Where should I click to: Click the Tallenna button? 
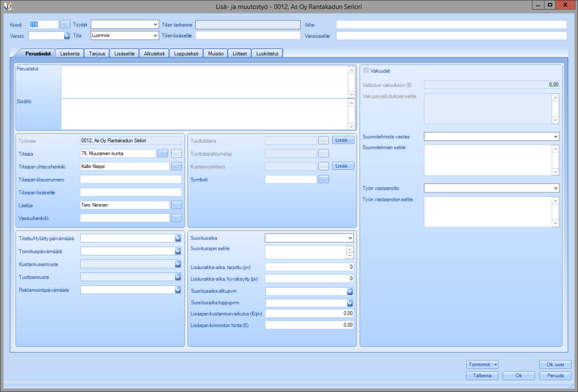[481, 376]
